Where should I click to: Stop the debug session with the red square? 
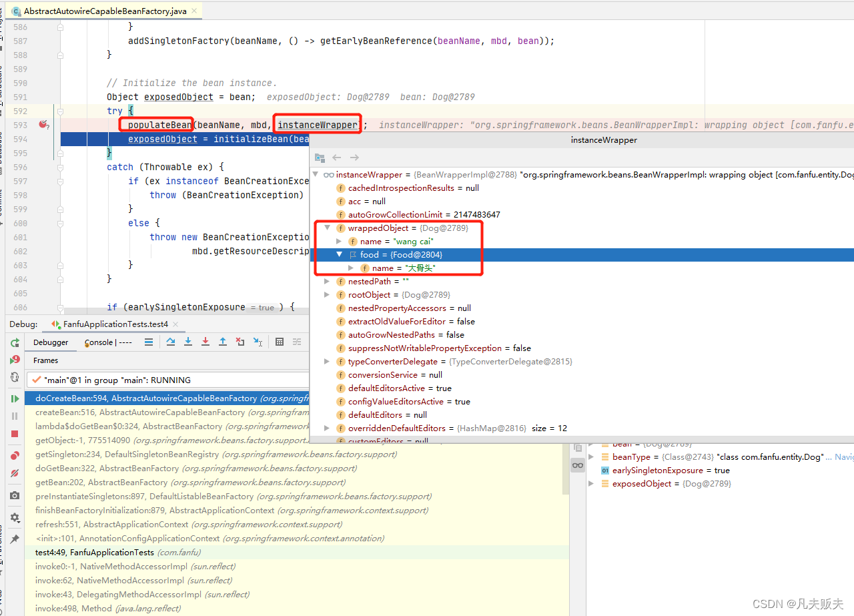tap(15, 434)
